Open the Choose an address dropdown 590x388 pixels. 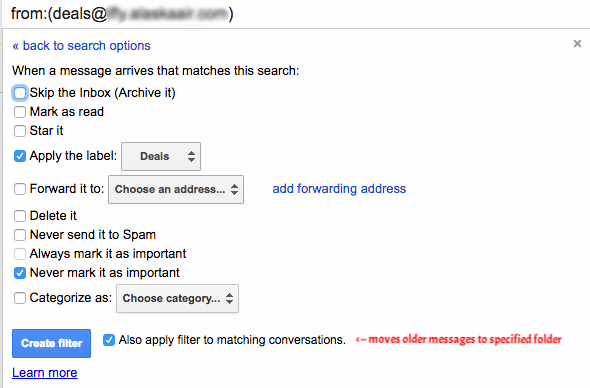pos(176,189)
